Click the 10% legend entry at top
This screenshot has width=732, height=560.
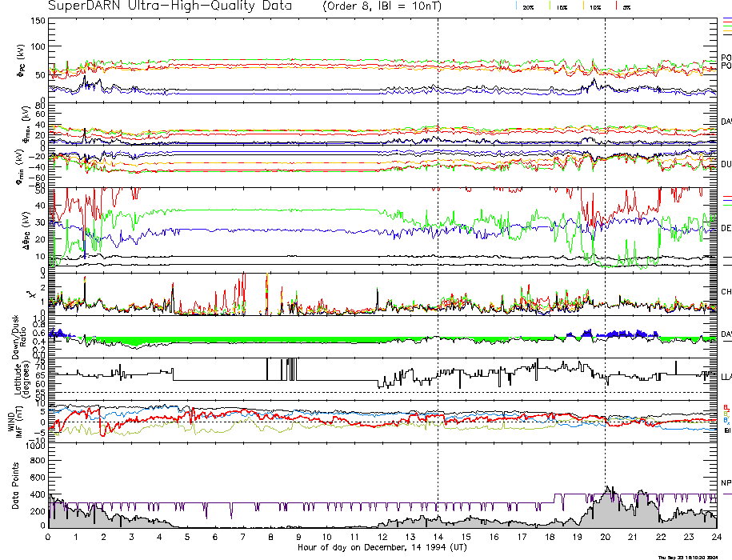[594, 6]
